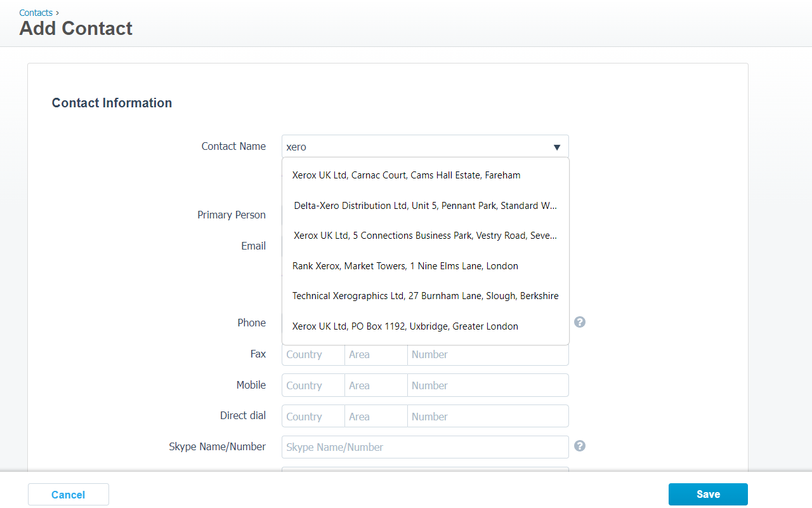Focus the Mobile Number field
Viewport: 812px width, 508px height.
coord(488,385)
